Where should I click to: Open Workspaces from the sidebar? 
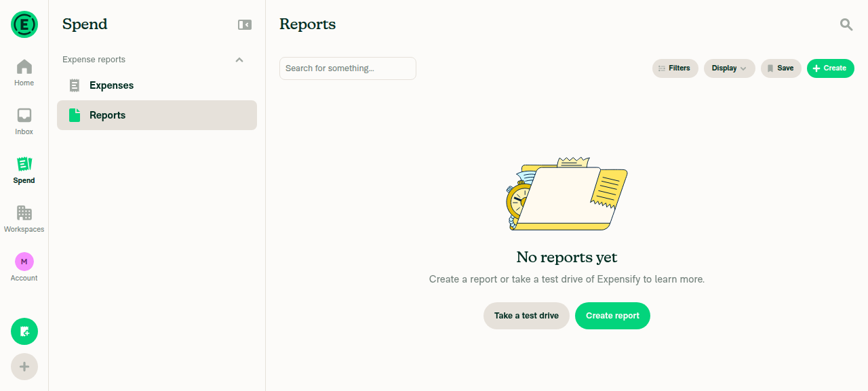pyautogui.click(x=24, y=220)
